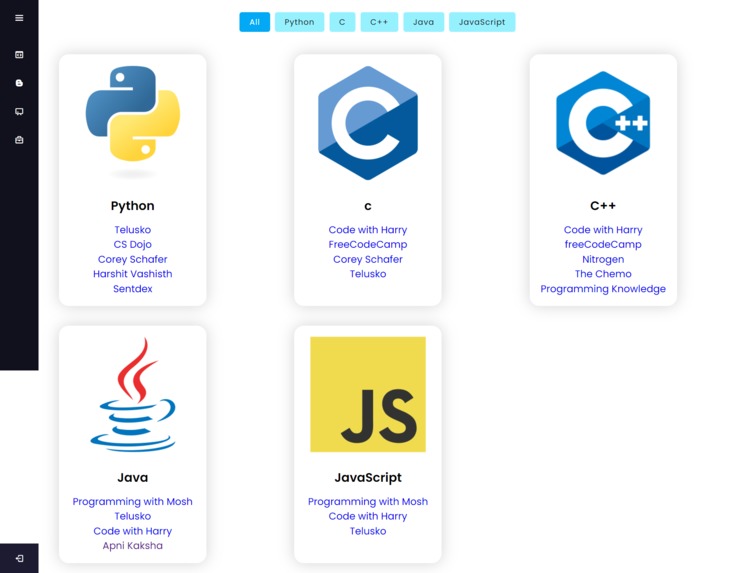Image resolution: width=755 pixels, height=573 pixels.
Task: Open Code with Harry under Java
Action: pos(133,531)
